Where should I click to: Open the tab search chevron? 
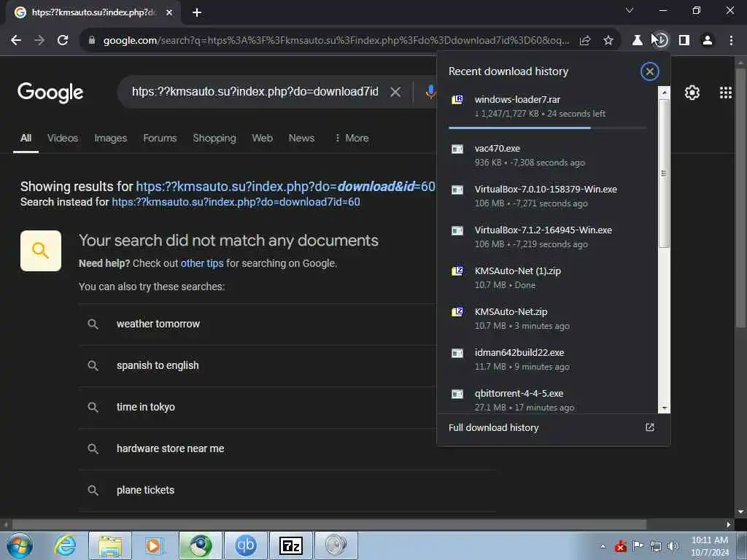[630, 10]
